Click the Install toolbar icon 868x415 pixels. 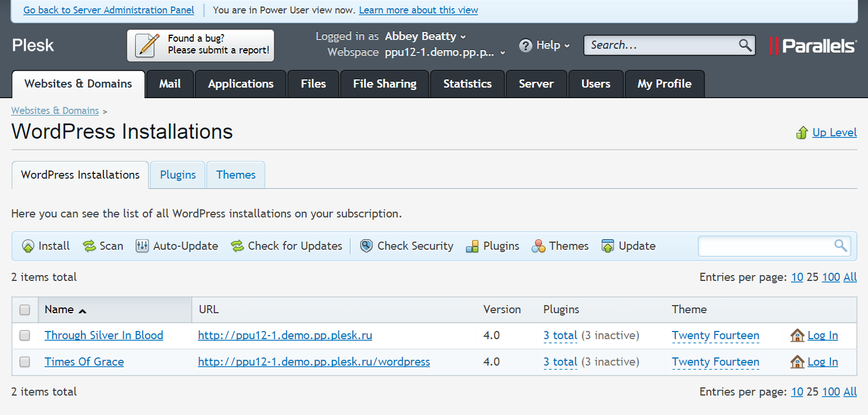28,246
